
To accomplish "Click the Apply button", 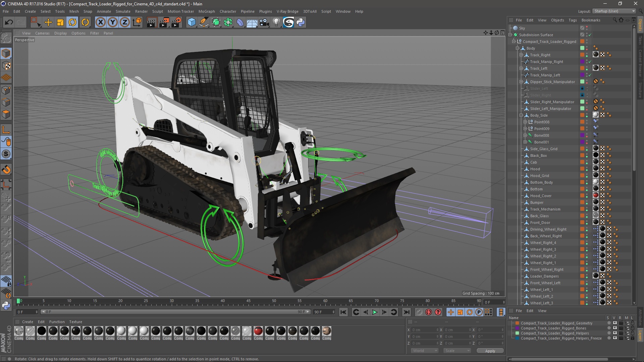I will pyautogui.click(x=490, y=351).
